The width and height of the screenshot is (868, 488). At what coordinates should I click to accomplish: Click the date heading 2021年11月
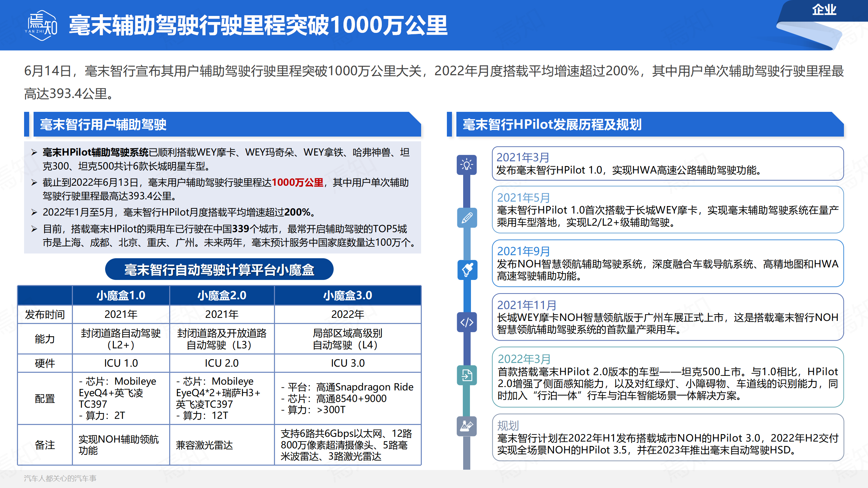(527, 305)
